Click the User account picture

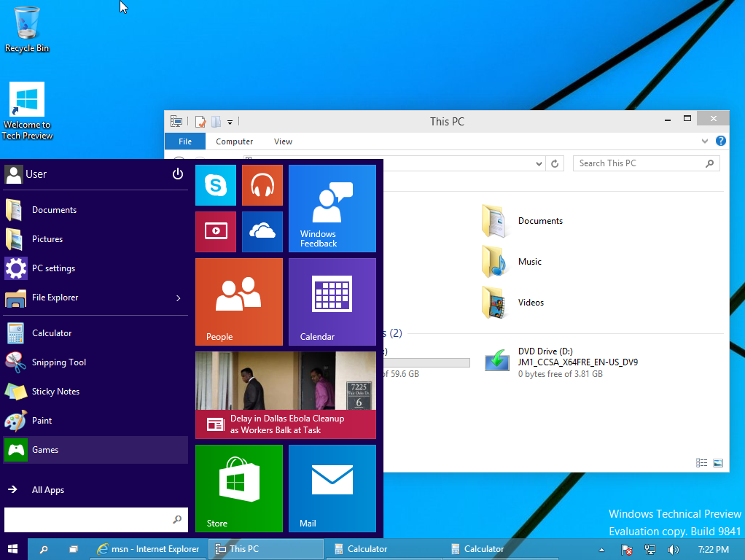[x=14, y=174]
